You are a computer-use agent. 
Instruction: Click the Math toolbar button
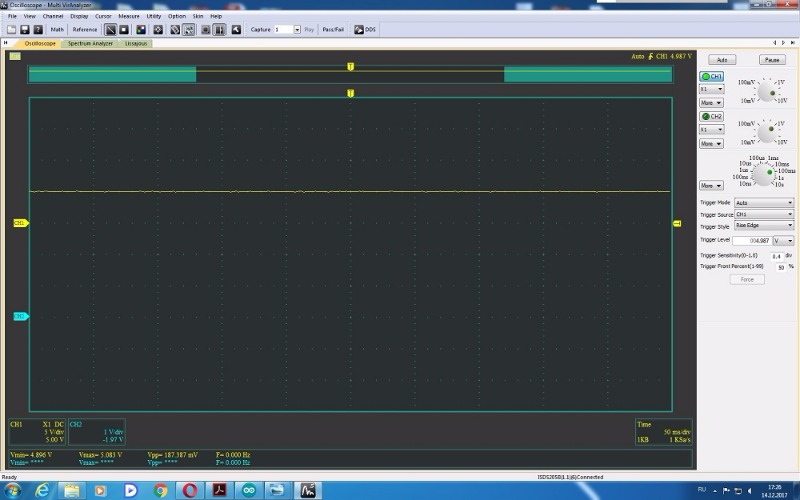tap(57, 30)
